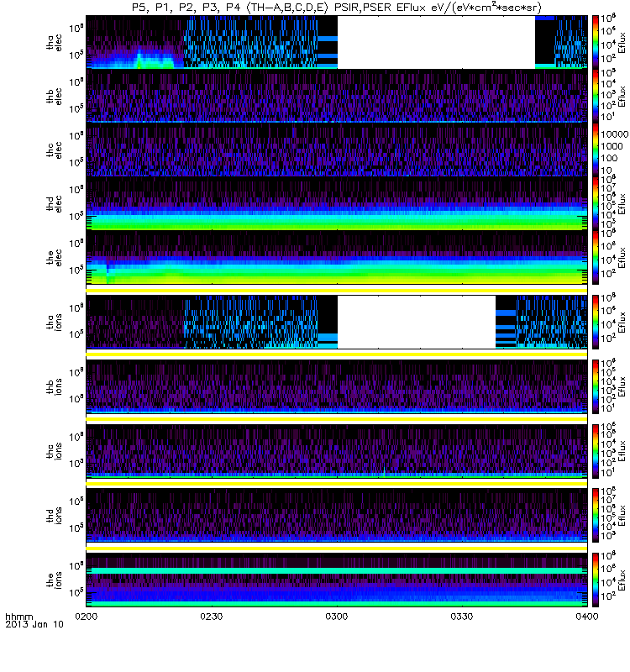Select the 'tha ions' panel label
Viewport: 630px width, 672px height.
[x=54, y=322]
